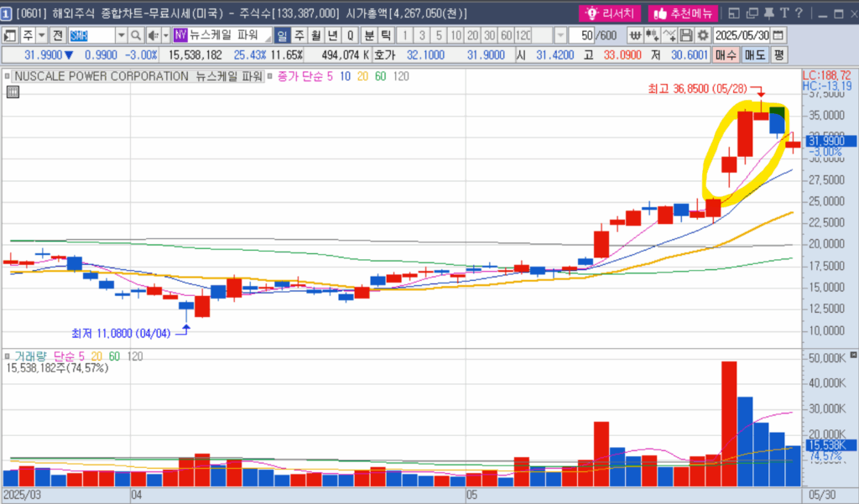Click the 최고 36.8500 (05/28) high label
This screenshot has width=859, height=504.
tap(697, 89)
